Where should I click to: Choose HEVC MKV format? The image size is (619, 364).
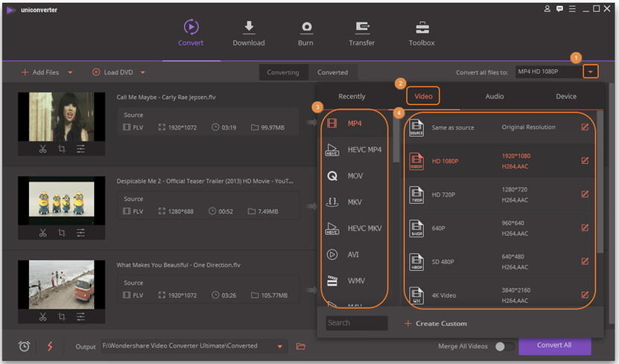pos(355,229)
